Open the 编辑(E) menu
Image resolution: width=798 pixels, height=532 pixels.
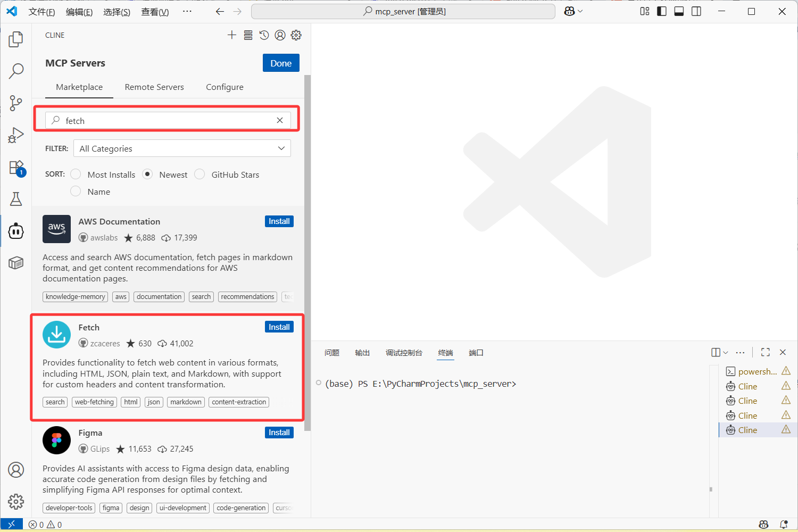pyautogui.click(x=79, y=12)
